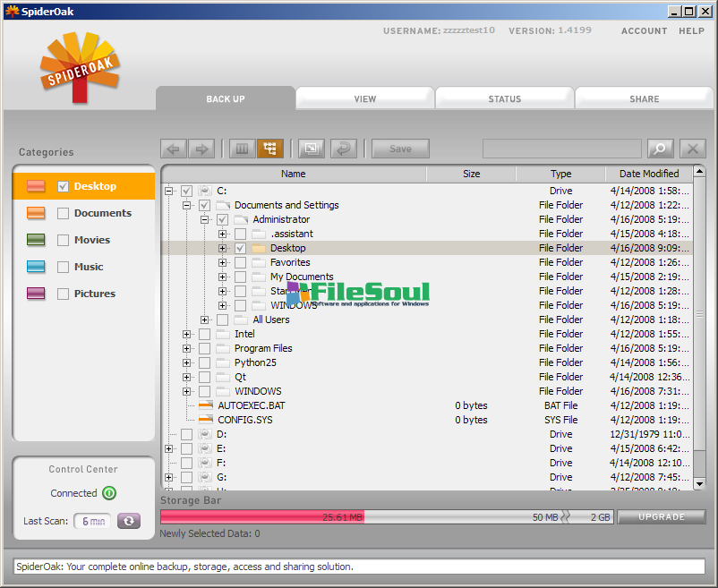Switch to the STATUS tab
Image resolution: width=718 pixels, height=588 pixels.
(504, 99)
